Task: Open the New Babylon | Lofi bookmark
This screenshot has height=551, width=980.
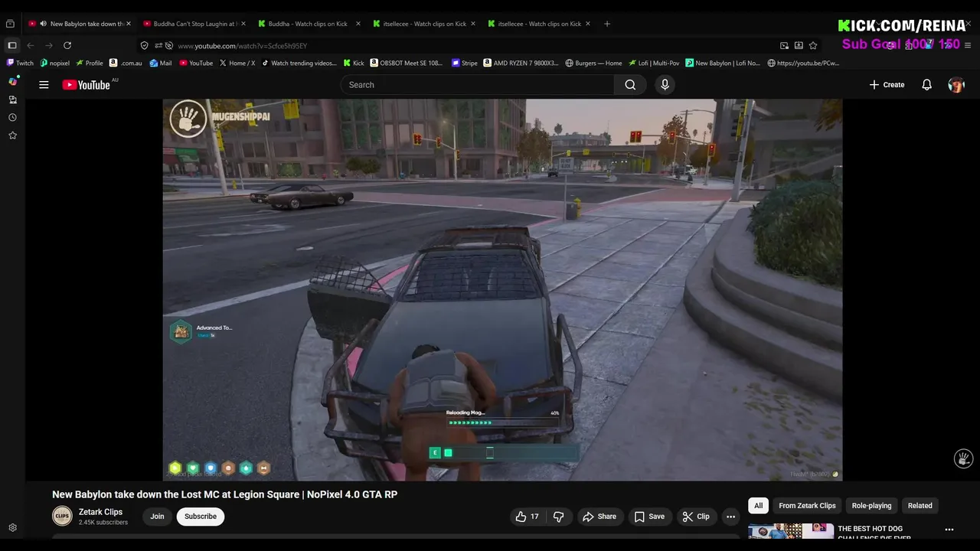Action: click(723, 64)
